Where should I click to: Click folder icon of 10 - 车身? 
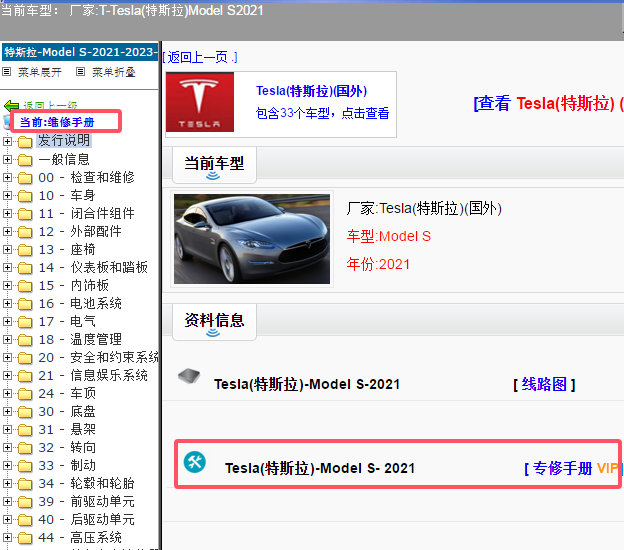tap(25, 195)
